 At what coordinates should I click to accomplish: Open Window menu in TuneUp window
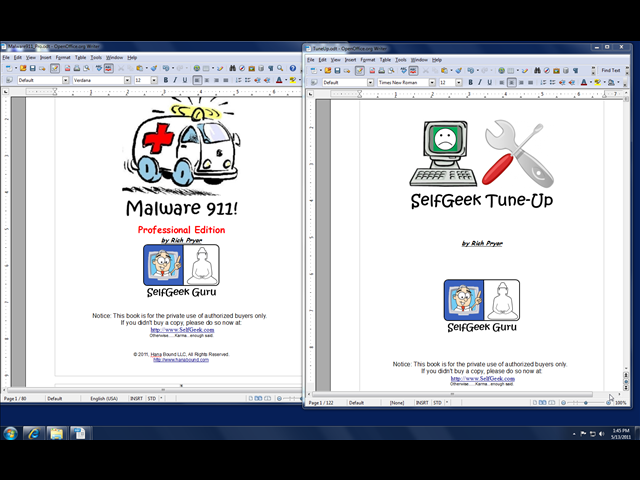coord(419,60)
